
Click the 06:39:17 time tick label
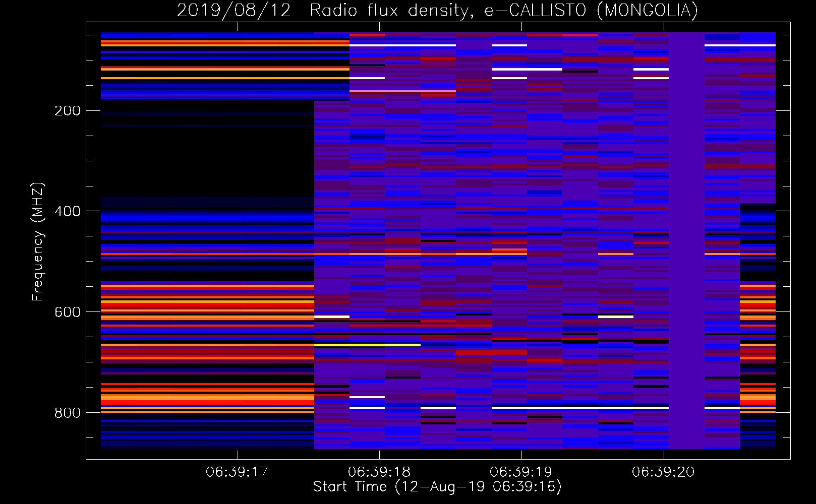click(x=237, y=472)
